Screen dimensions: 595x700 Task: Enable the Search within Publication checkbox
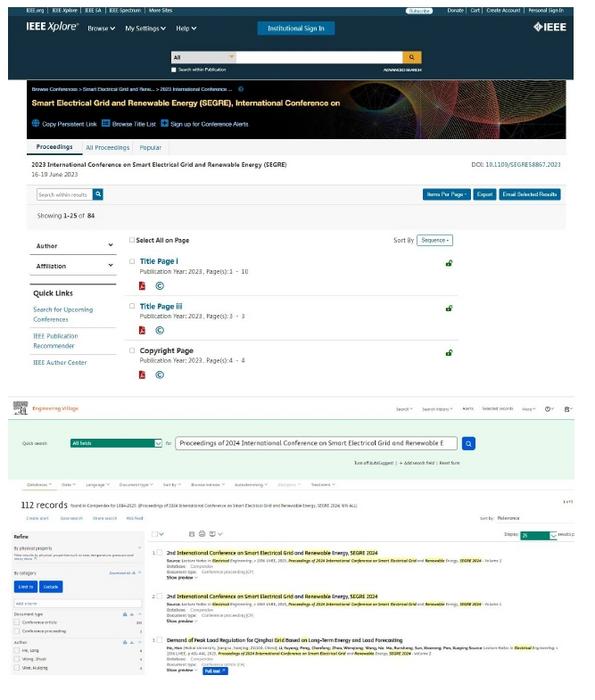(174, 70)
